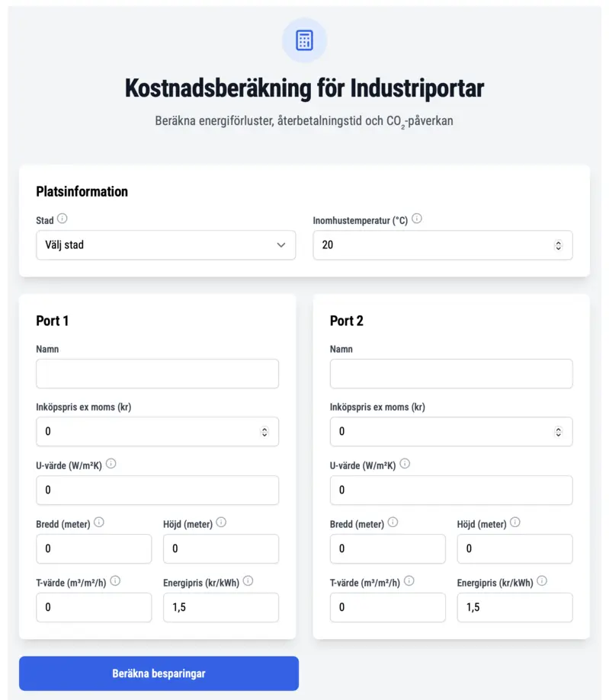
Task: Click the Inköpspris stepper in Port 2
Action: [559, 430]
